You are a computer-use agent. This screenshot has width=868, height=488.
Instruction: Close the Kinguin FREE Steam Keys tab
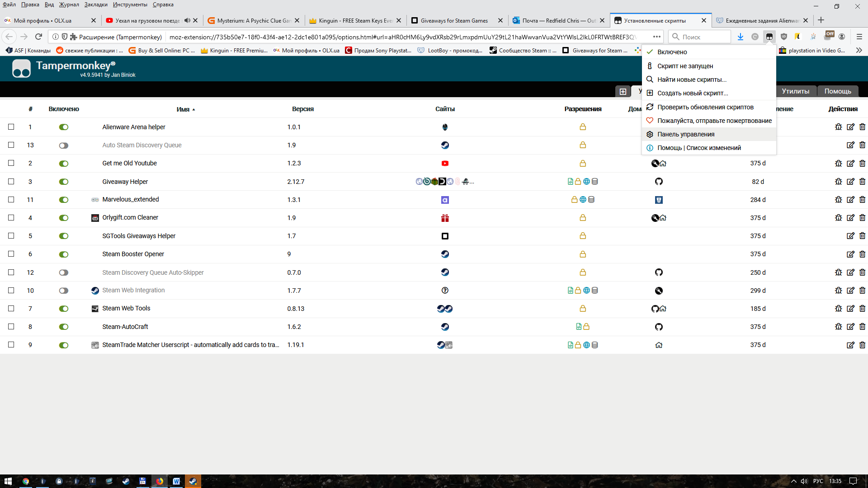[x=398, y=20]
